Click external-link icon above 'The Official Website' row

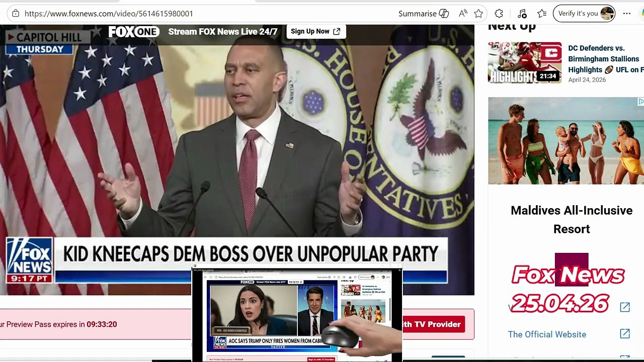click(625, 307)
